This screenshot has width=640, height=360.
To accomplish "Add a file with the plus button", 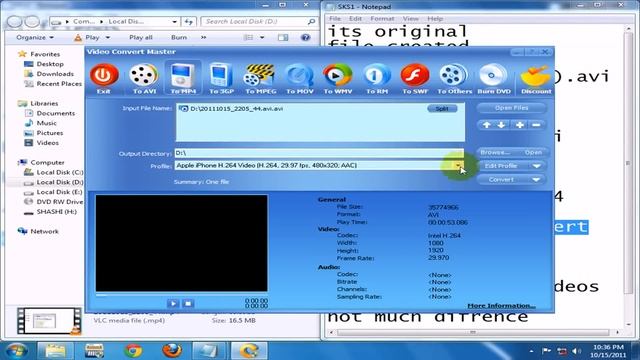I will [520, 125].
